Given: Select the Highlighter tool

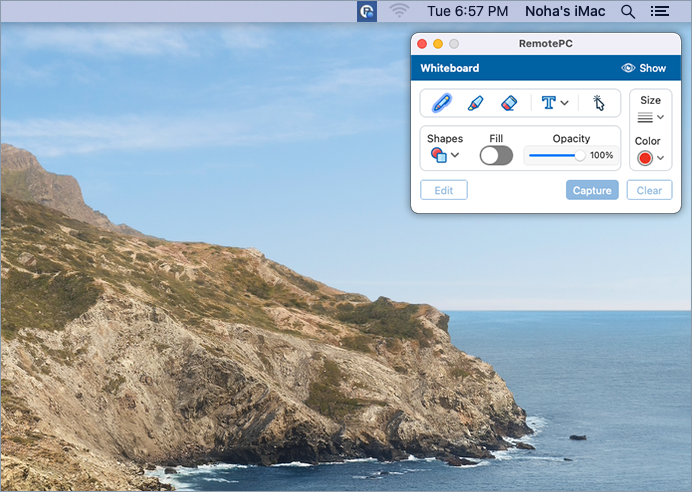Looking at the screenshot, I should click(x=475, y=103).
